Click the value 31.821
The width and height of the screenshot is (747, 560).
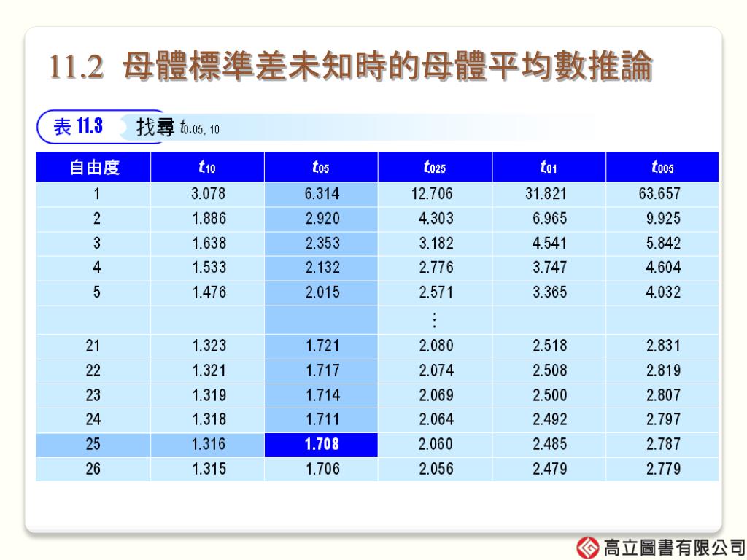(546, 194)
